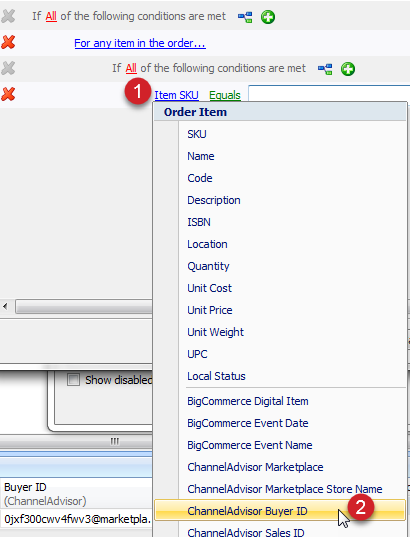Click the green plus icon in nested condition row
410x537 pixels.
348,69
